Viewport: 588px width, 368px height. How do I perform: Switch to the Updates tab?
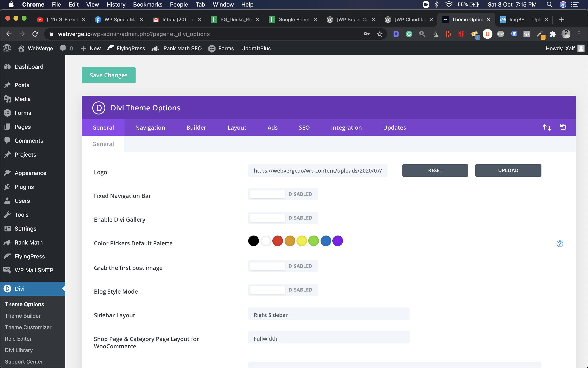coord(395,128)
